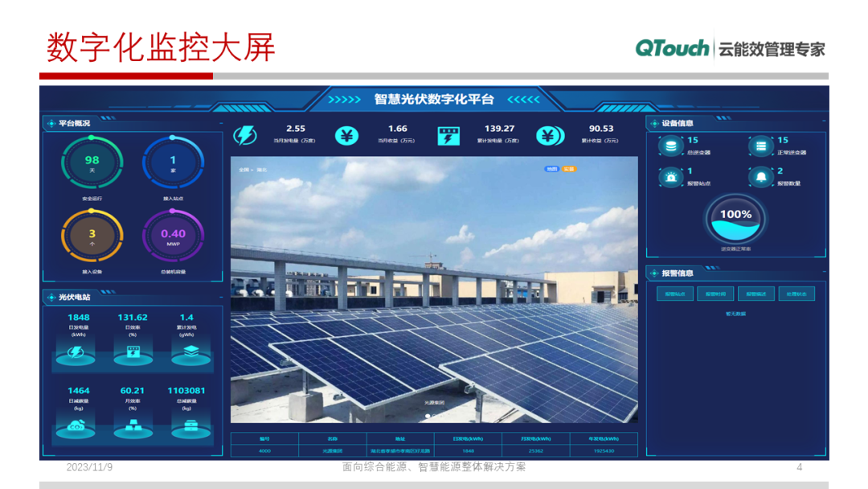Click the 设备信息 panel title icon
The height and width of the screenshot is (489, 868).
coord(654,123)
